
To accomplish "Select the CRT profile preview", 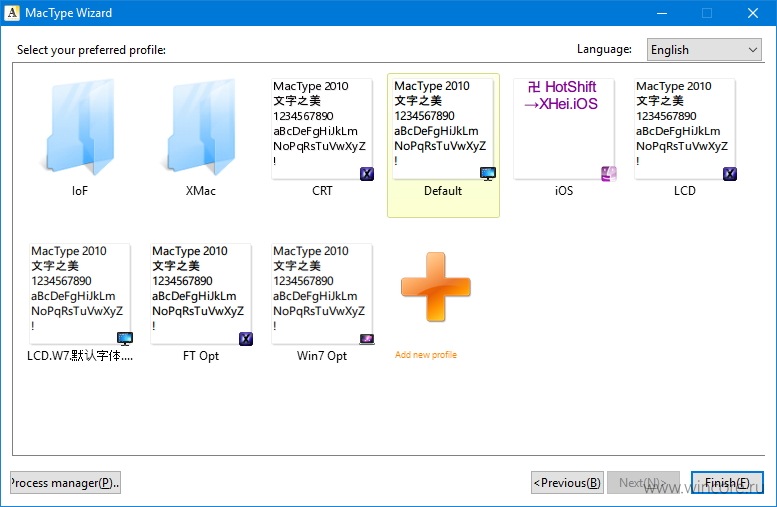I will point(322,128).
